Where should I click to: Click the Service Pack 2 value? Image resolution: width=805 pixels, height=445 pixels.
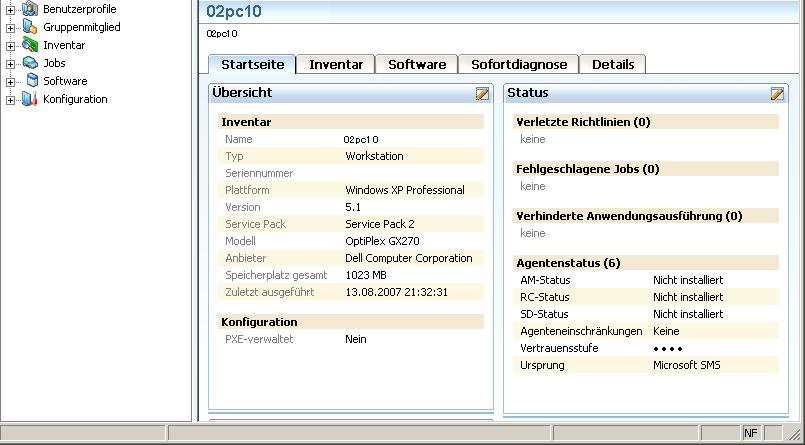point(379,224)
